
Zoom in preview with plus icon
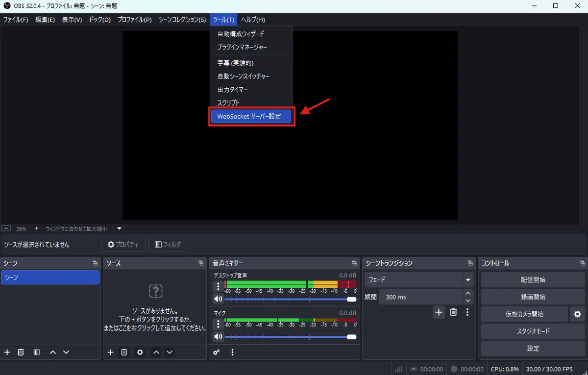(x=36, y=228)
